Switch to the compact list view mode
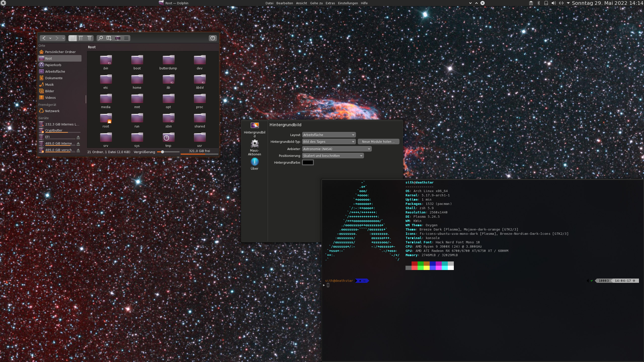Image resolution: width=644 pixels, height=362 pixels. click(x=81, y=38)
